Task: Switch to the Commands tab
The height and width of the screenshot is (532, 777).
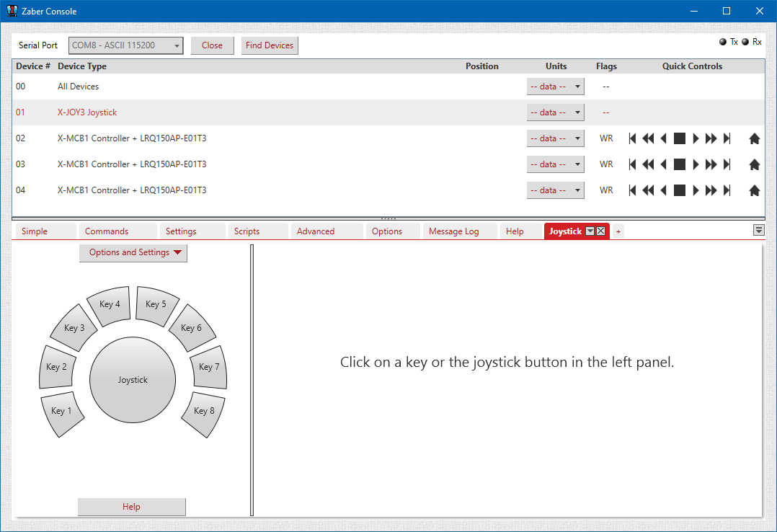Action: click(x=118, y=231)
